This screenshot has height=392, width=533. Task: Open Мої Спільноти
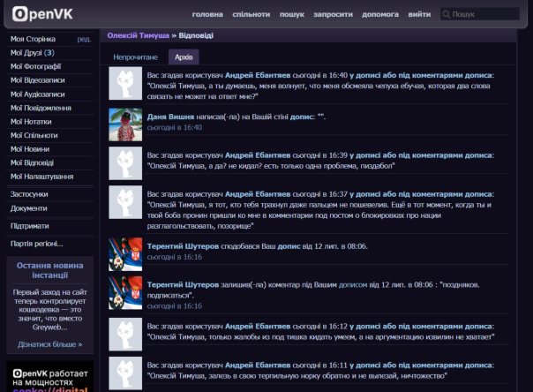coord(34,135)
